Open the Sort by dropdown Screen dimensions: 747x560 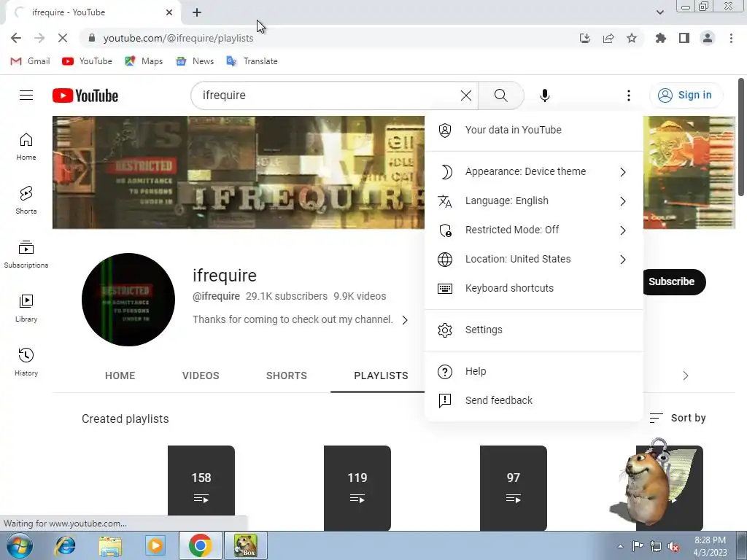coord(678,418)
